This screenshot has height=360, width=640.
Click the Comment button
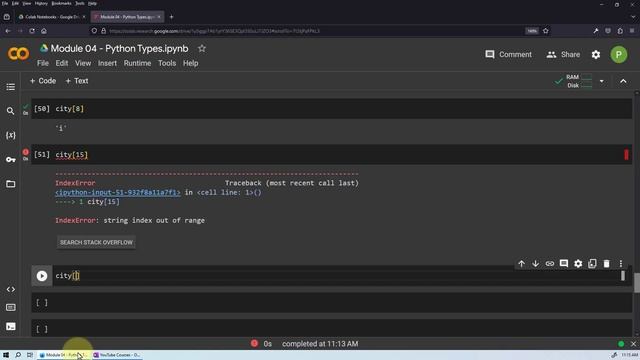pyautogui.click(x=508, y=55)
